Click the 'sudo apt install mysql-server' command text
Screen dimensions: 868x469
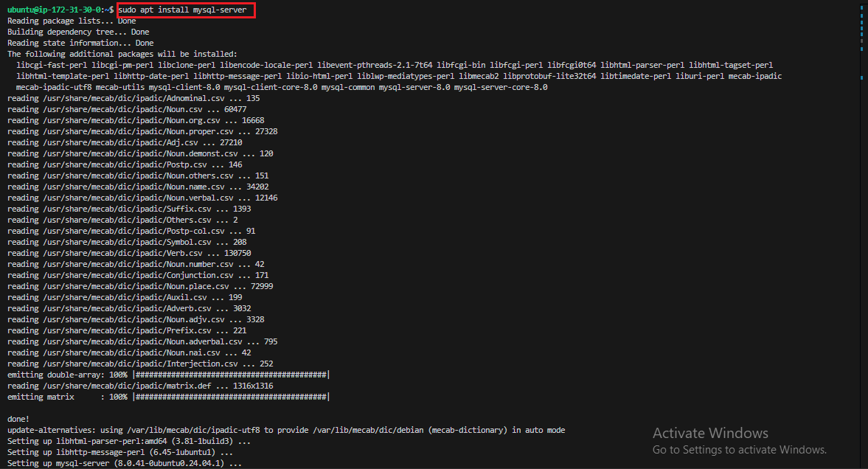click(x=182, y=10)
